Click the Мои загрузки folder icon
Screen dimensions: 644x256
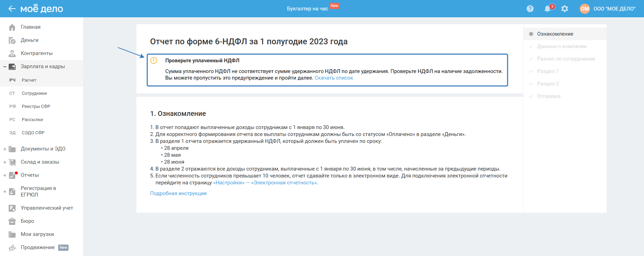(12, 234)
